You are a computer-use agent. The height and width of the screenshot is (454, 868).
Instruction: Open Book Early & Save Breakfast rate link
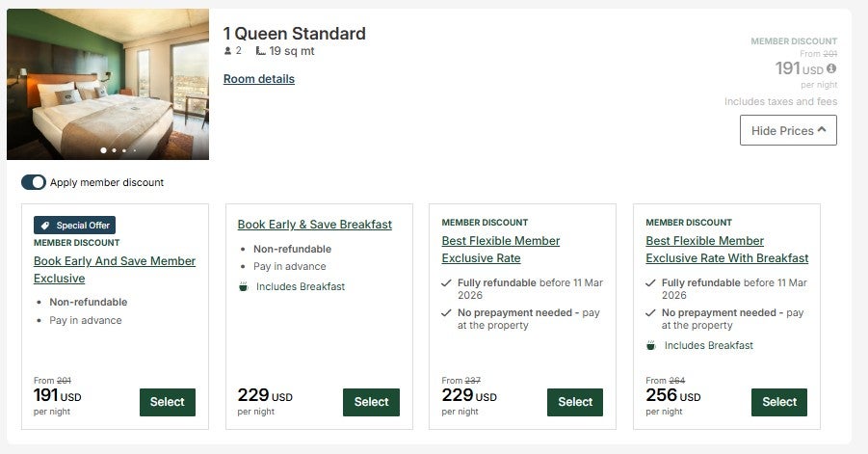click(x=315, y=225)
